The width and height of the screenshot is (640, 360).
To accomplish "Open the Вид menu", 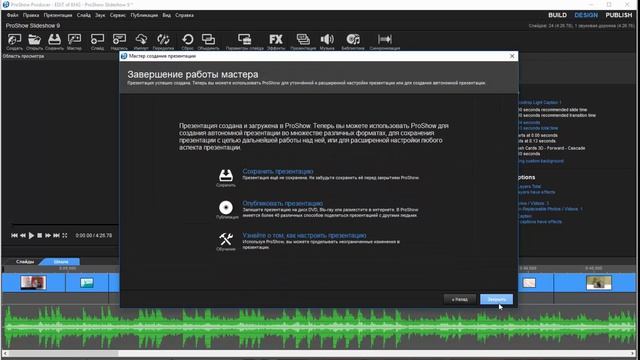I will point(167,15).
